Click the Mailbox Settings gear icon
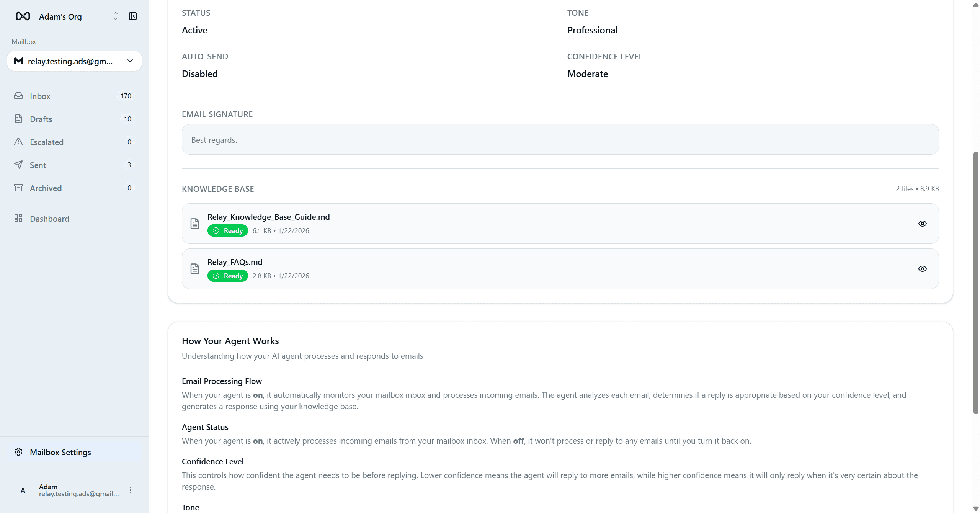The image size is (980, 513). click(18, 452)
